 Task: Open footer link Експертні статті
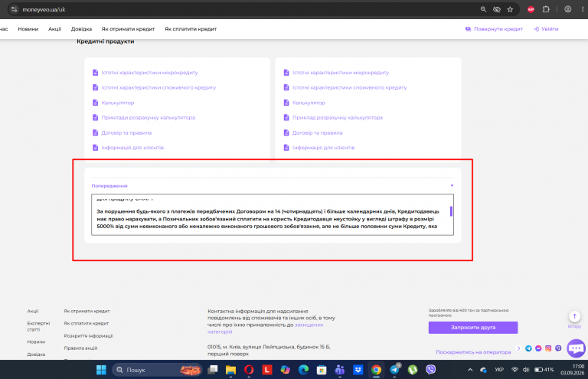38,326
